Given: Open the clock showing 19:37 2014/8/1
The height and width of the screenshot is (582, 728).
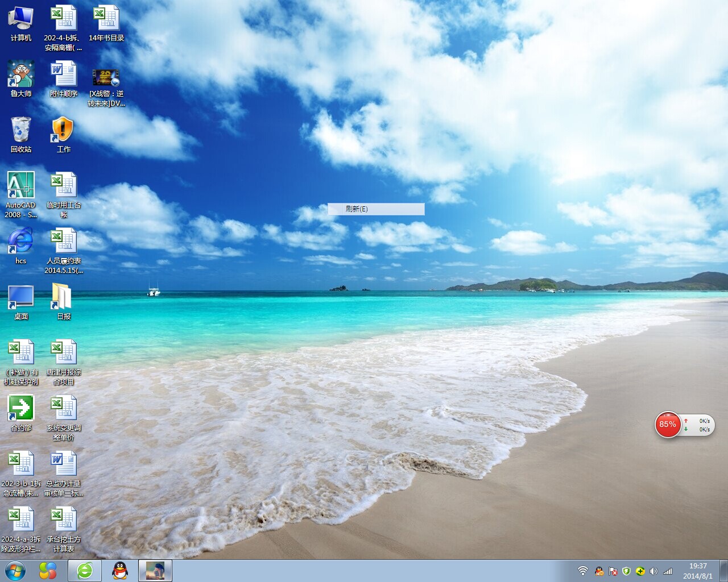Looking at the screenshot, I should click(698, 571).
